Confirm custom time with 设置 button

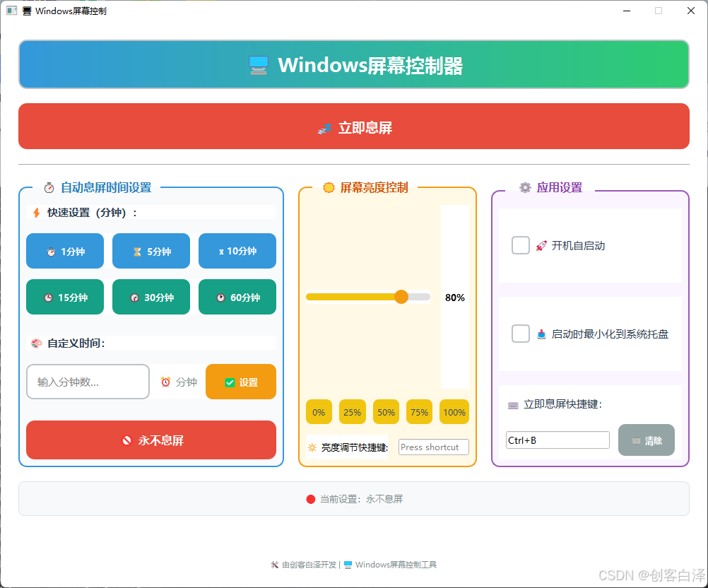point(241,382)
